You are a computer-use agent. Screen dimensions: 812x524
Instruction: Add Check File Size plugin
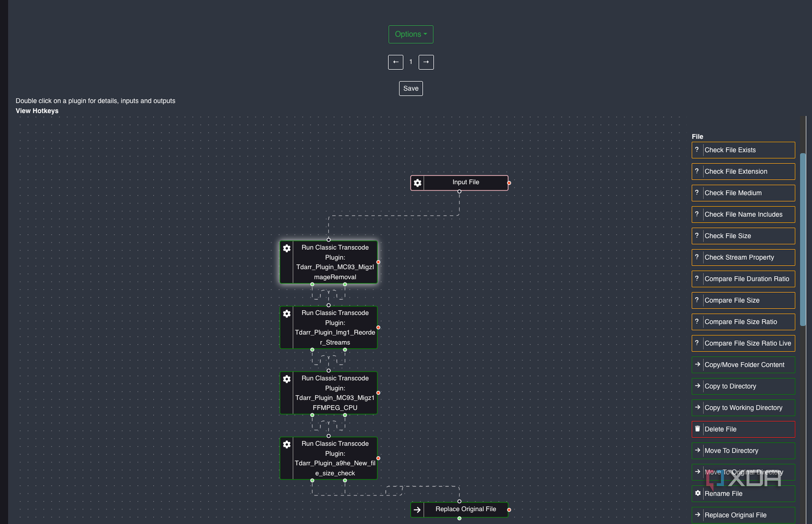(x=743, y=236)
